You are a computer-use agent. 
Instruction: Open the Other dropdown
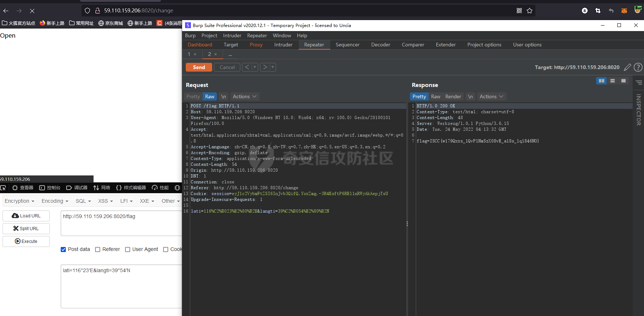coord(170,201)
